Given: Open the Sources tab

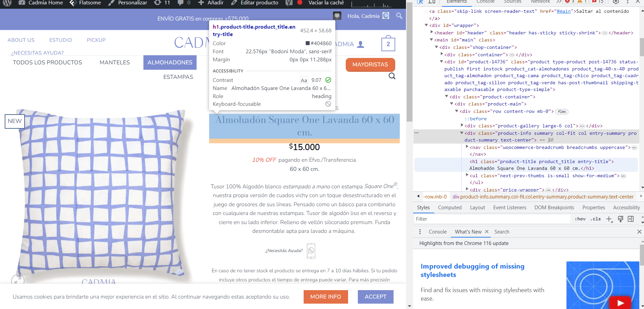Looking at the screenshot, I should (x=512, y=2).
